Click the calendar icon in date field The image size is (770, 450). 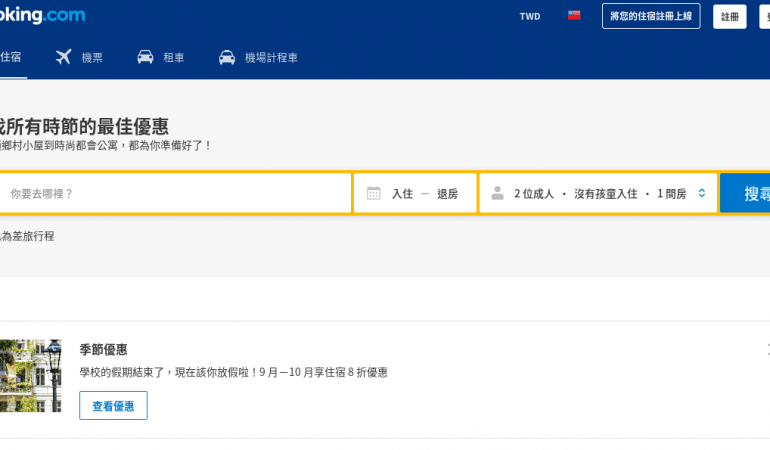[373, 193]
